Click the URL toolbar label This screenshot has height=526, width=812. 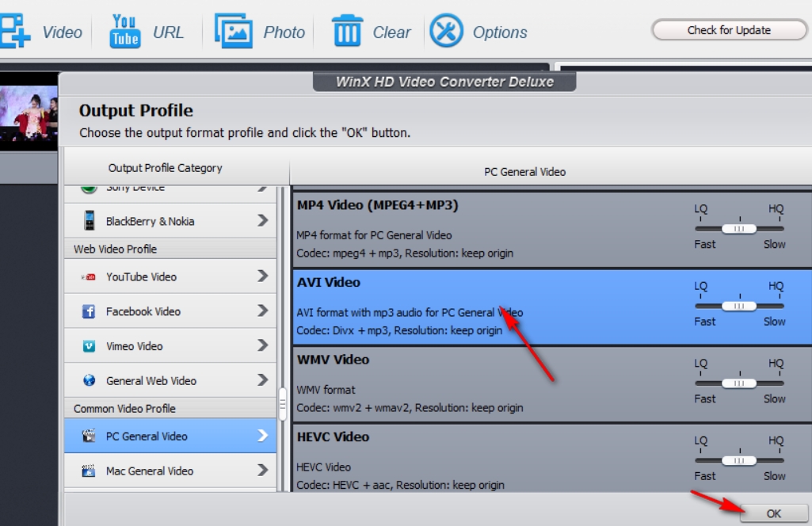168,32
